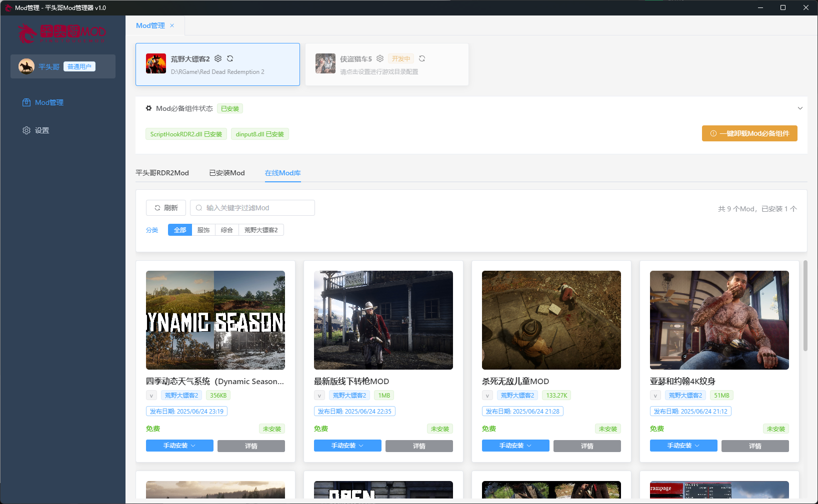Open 设置 in the sidebar
The image size is (818, 504).
pos(42,130)
